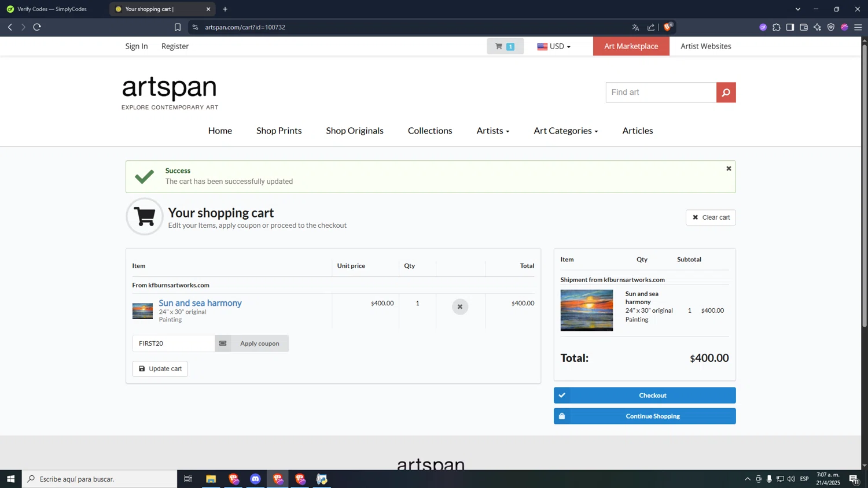Click the browser address bar URL
868x488 pixels.
pos(245,27)
